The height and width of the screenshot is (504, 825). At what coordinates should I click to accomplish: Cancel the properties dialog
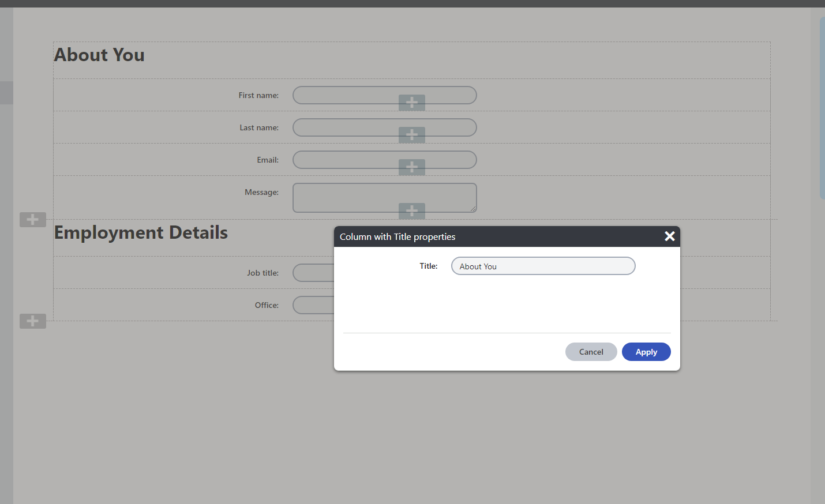point(591,352)
